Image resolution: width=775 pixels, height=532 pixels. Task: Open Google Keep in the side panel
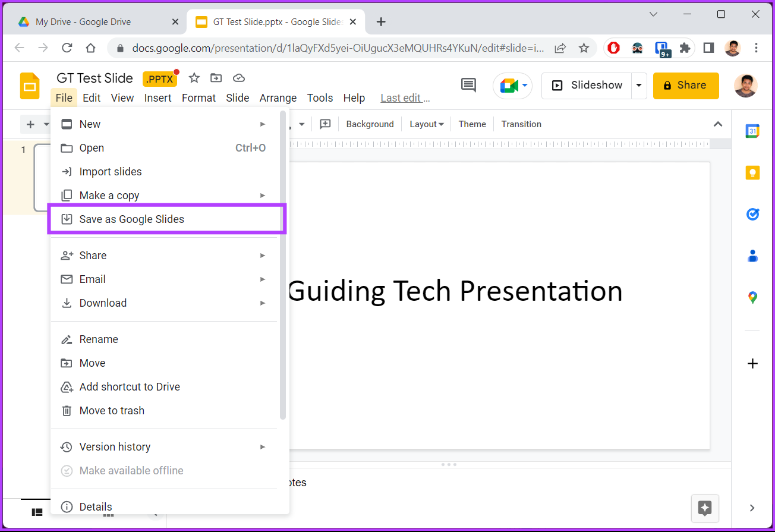tap(752, 172)
